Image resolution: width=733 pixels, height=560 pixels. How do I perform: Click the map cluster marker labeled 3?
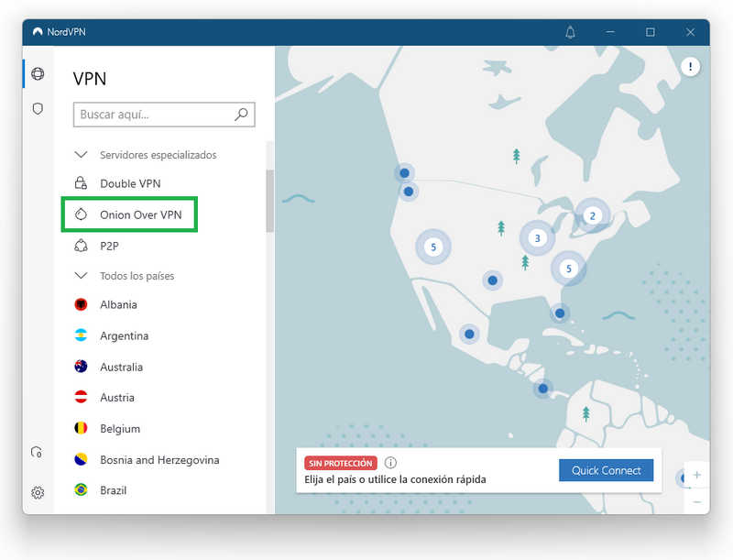(538, 238)
